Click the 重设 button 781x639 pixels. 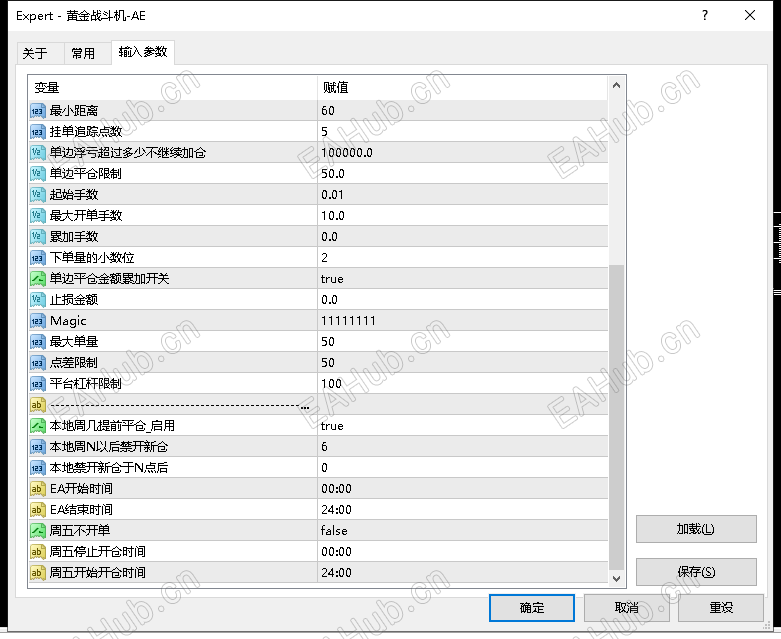click(x=721, y=608)
